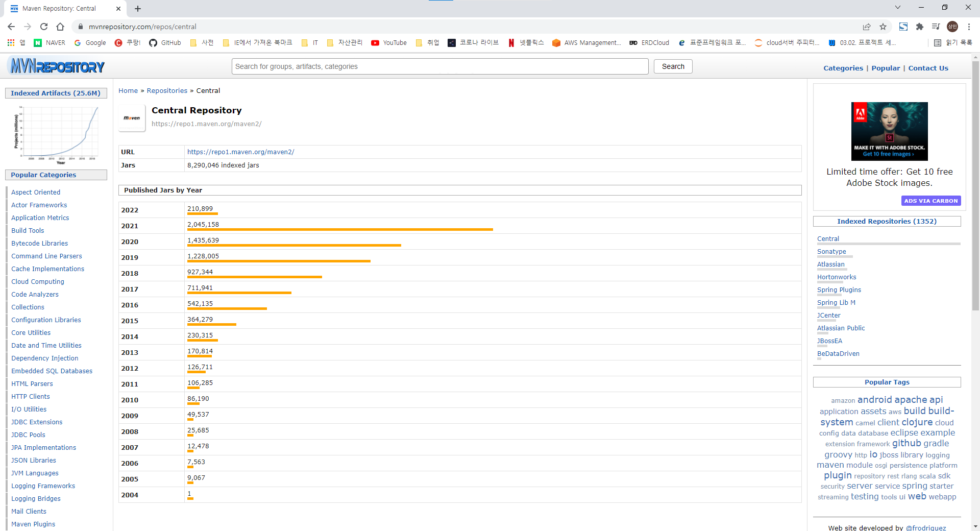Open the reading list panel

[952, 43]
